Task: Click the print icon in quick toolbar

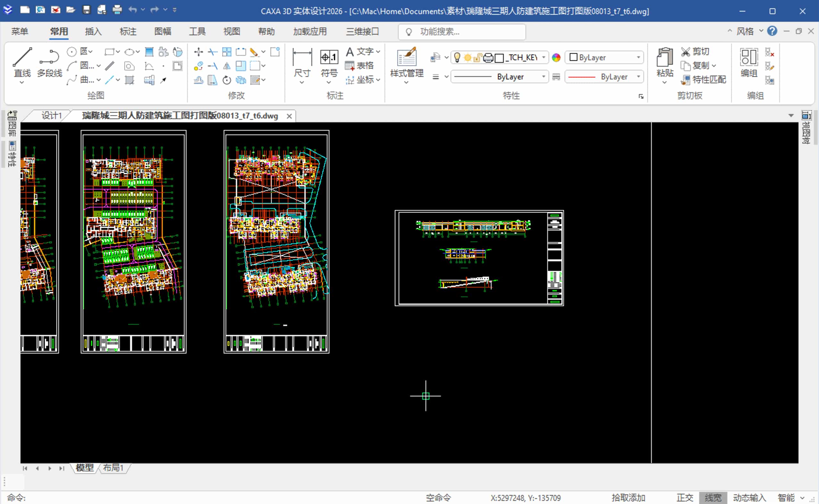Action: tap(117, 10)
